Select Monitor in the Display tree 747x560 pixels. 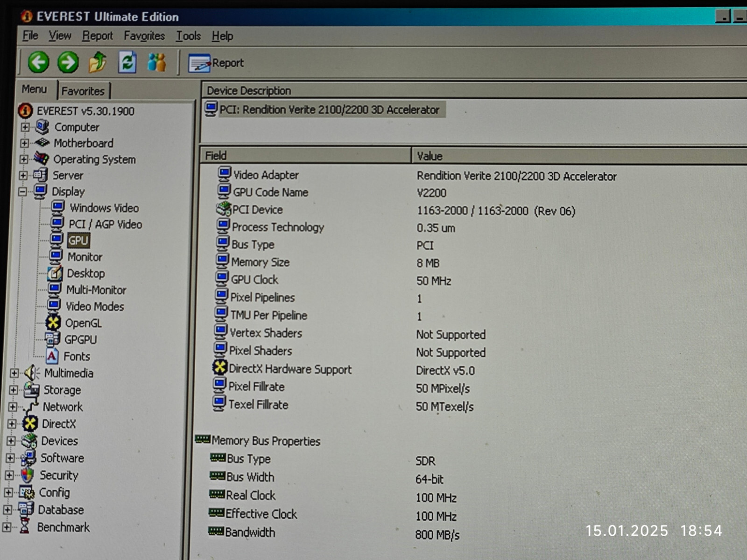tap(85, 257)
